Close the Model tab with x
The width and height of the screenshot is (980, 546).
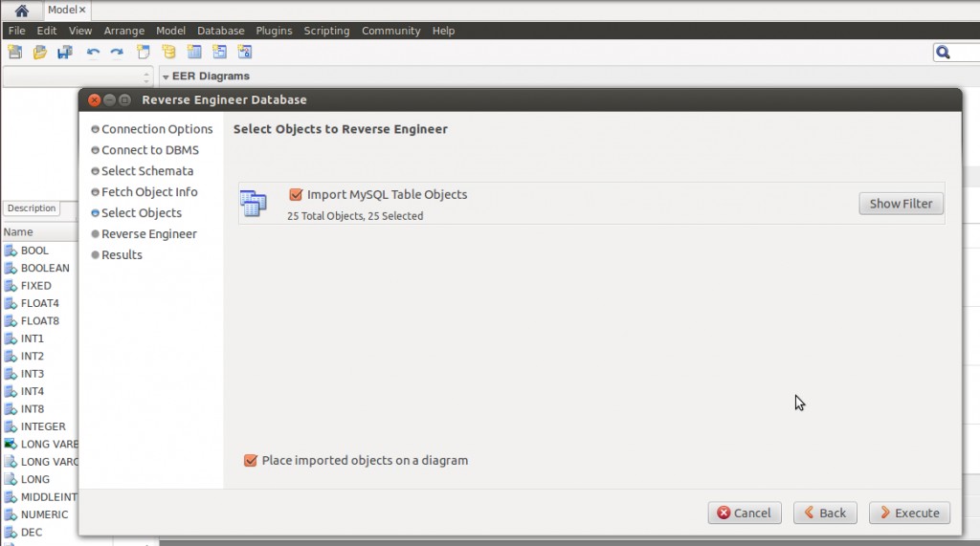(82, 10)
